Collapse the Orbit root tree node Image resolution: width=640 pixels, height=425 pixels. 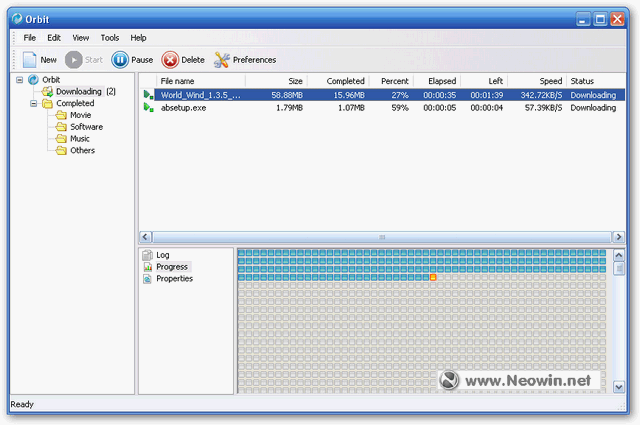(x=20, y=80)
